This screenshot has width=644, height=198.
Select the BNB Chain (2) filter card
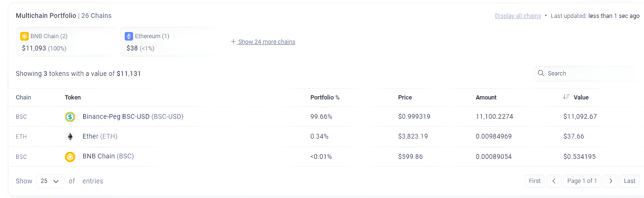[x=66, y=42]
